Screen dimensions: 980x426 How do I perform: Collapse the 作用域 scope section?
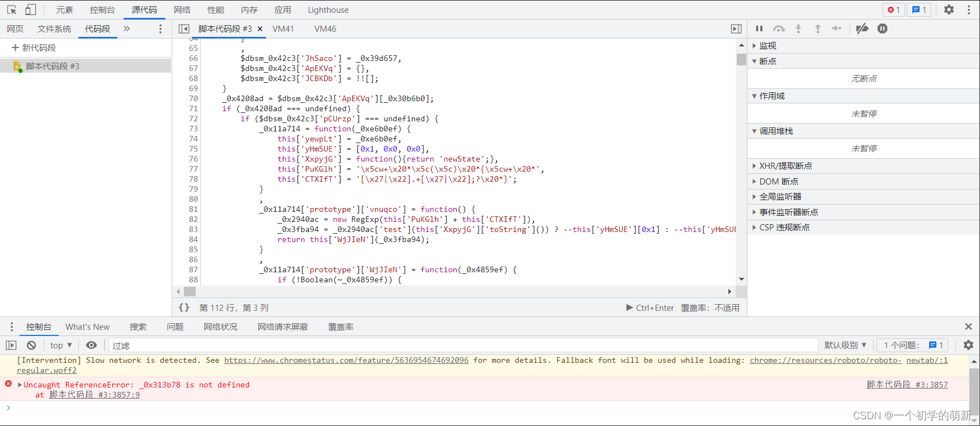[x=863, y=96]
